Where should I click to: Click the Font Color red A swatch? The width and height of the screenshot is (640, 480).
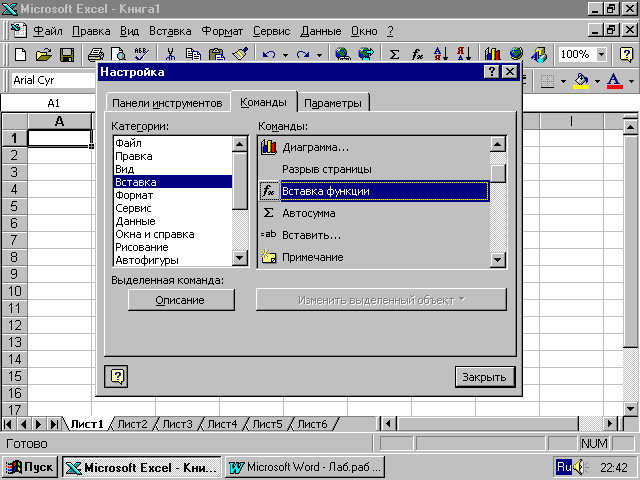pyautogui.click(x=615, y=81)
